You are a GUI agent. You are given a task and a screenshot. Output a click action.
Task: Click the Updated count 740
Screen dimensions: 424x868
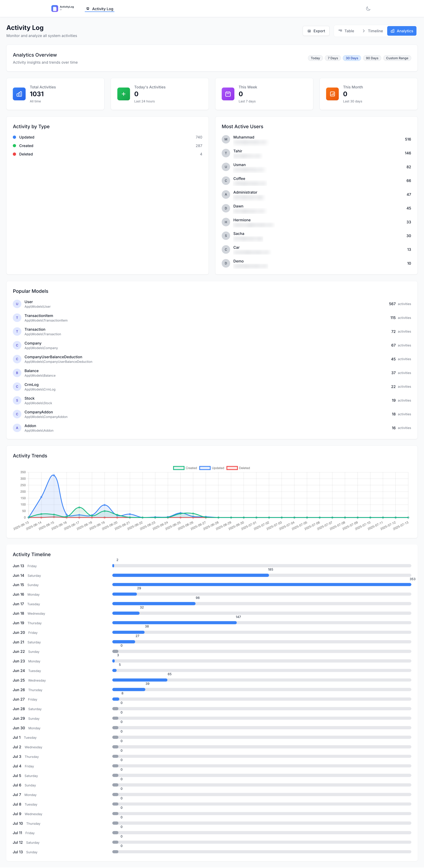click(199, 137)
